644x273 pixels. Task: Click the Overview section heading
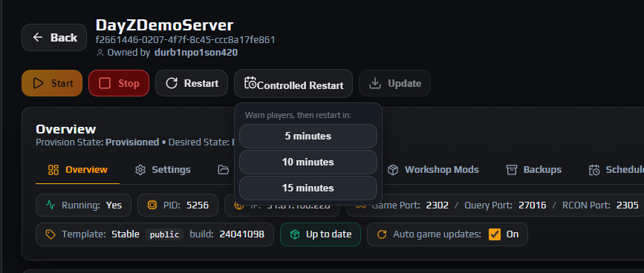(65, 129)
